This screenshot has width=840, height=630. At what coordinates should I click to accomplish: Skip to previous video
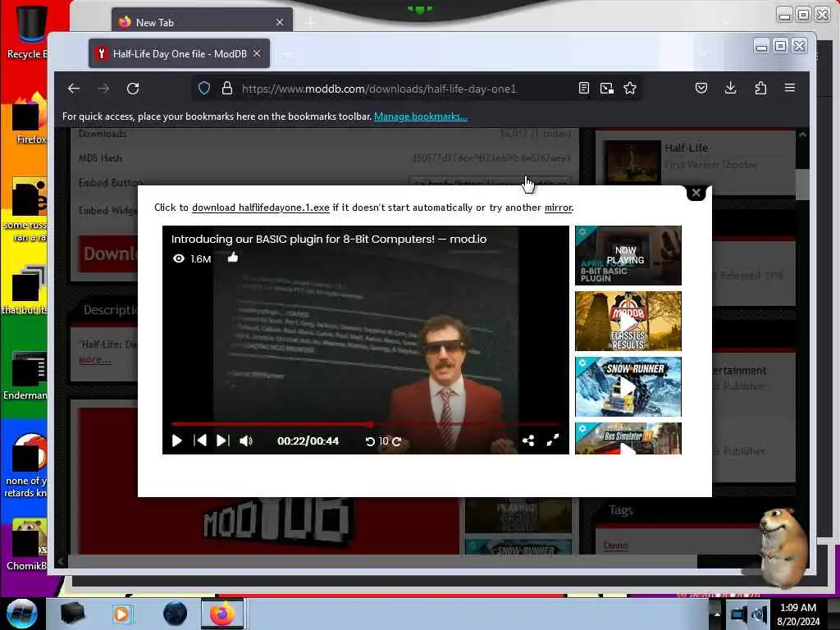tap(200, 441)
